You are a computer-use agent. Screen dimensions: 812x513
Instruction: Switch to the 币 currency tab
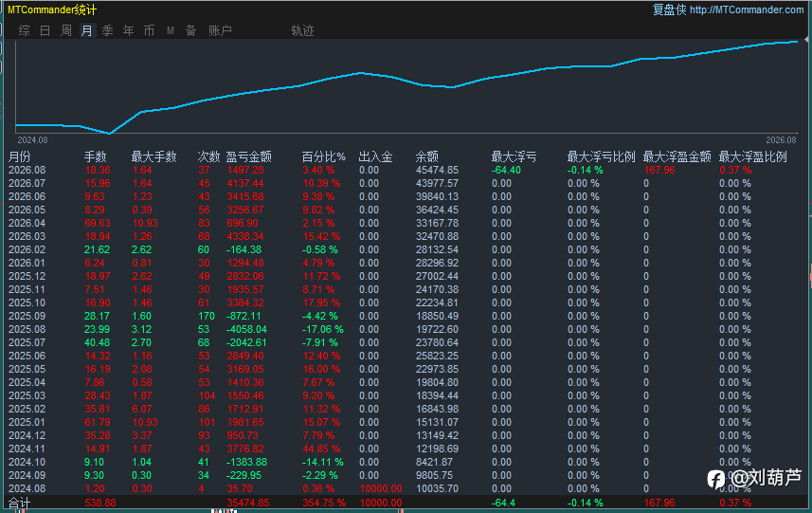coord(149,30)
